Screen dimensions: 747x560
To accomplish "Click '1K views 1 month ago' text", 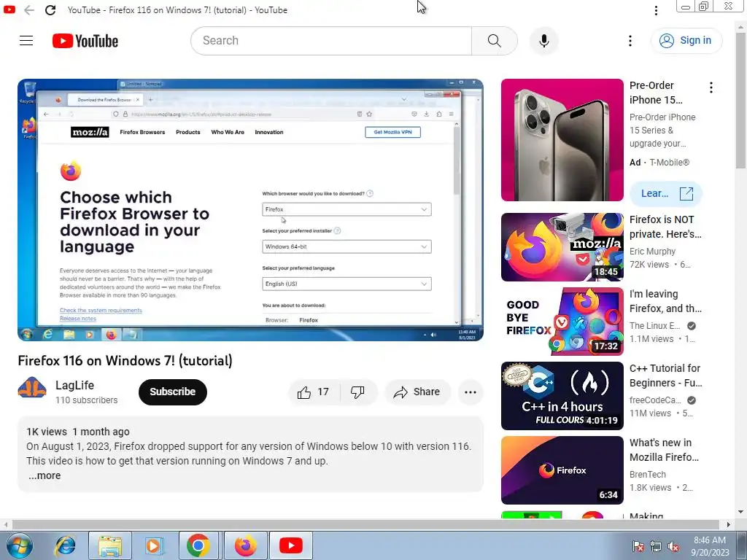I will tap(78, 432).
